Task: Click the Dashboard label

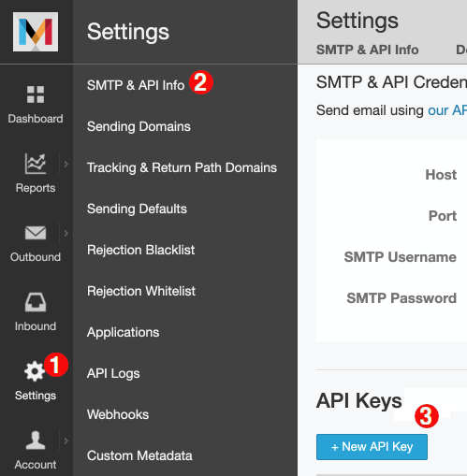Action: tap(36, 119)
